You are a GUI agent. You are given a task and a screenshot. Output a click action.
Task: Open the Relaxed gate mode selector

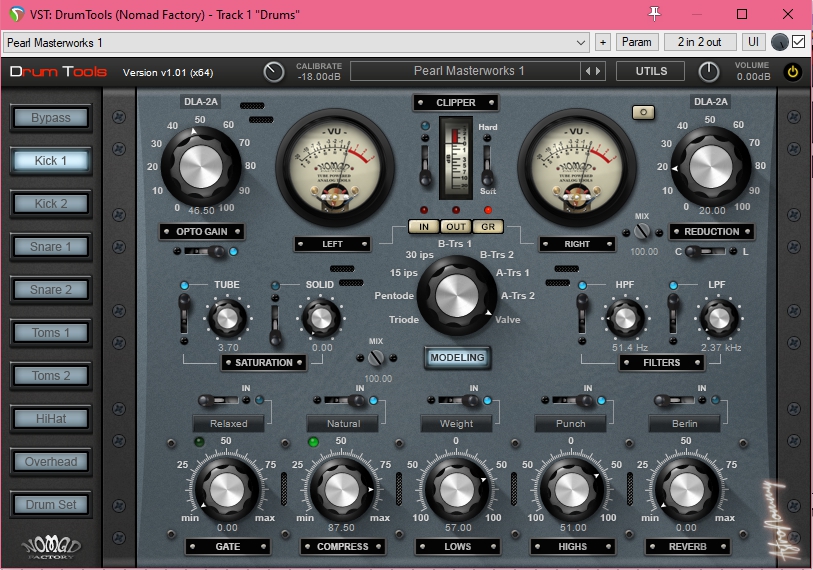[229, 424]
